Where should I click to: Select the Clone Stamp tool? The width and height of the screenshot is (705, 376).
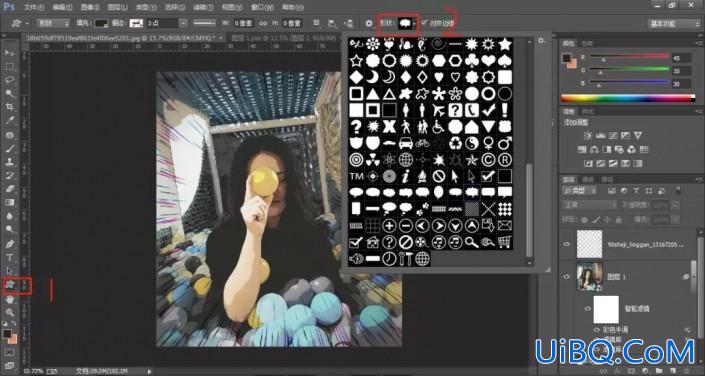point(9,161)
